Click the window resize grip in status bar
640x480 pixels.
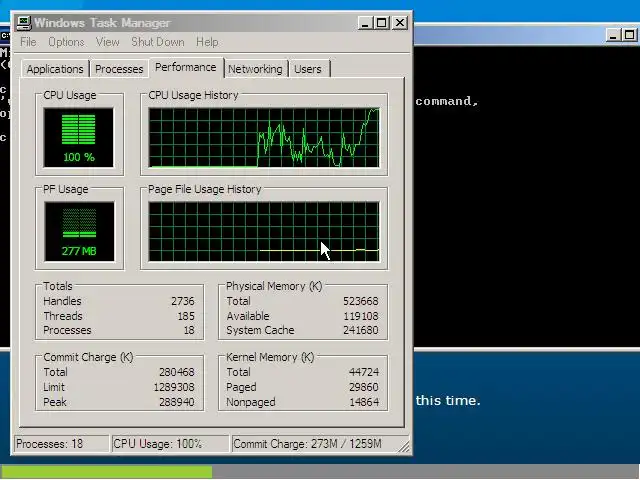(x=404, y=447)
